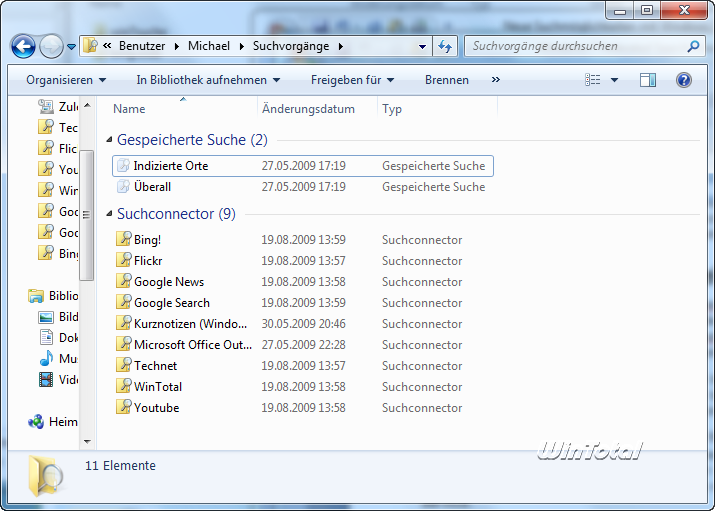The height and width of the screenshot is (511, 715).
Task: Click Überall file icon
Action: [x=123, y=186]
